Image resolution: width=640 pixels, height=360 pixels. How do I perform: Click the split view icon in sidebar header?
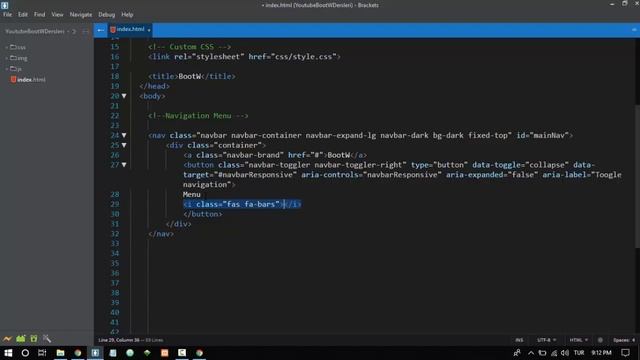click(x=85, y=31)
